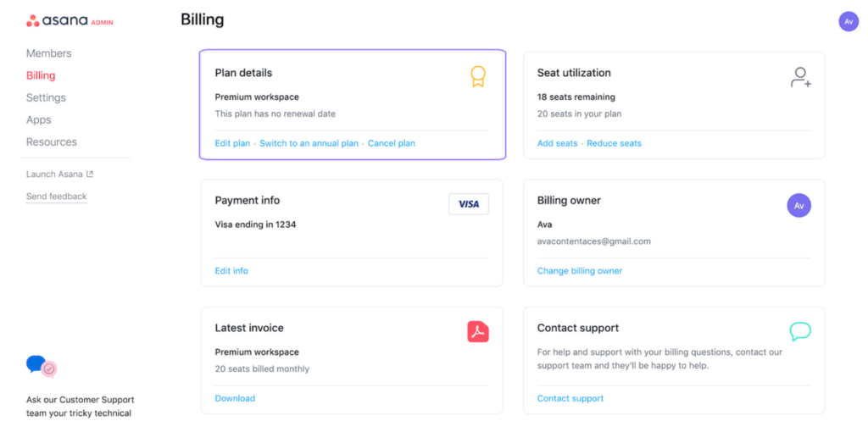Open the Resources sidebar item

(52, 141)
